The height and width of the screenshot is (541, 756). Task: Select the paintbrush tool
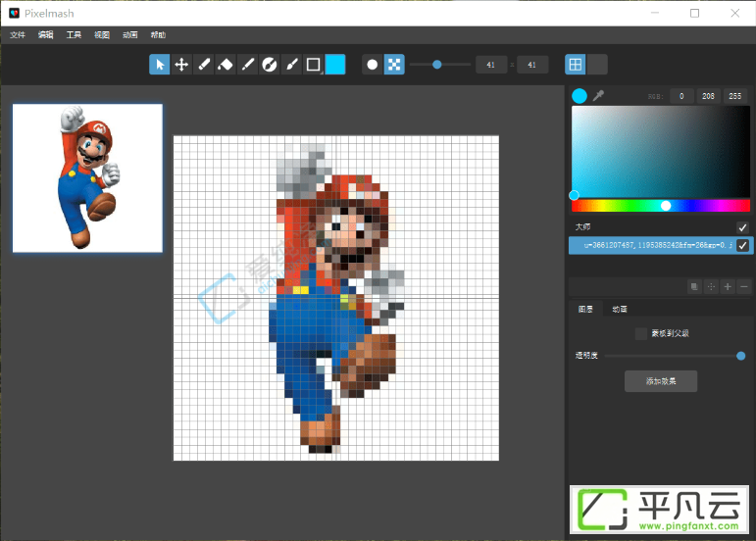tap(291, 65)
